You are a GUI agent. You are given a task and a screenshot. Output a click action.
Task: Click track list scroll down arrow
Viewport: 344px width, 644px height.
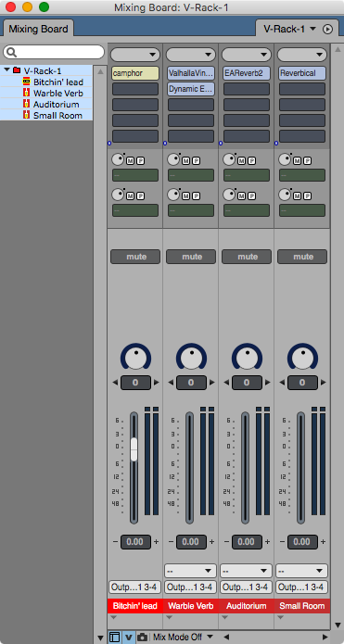[x=100, y=638]
